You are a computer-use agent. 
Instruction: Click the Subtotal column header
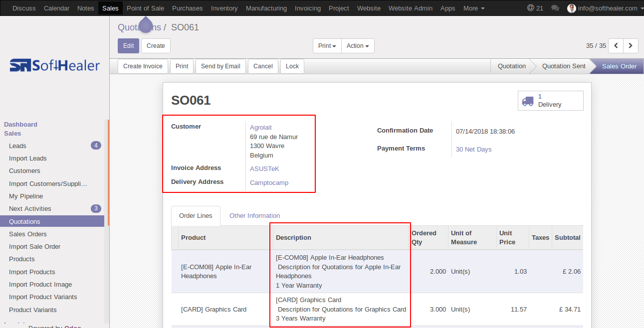point(567,238)
